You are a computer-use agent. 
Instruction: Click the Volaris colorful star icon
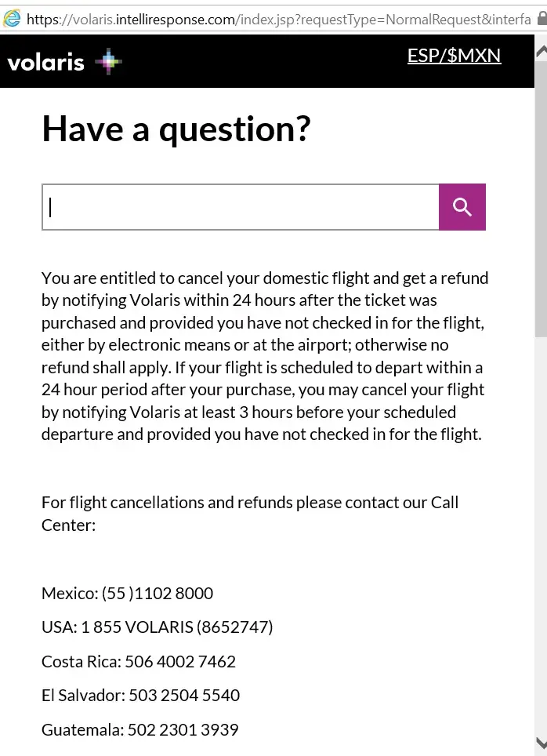tap(108, 62)
